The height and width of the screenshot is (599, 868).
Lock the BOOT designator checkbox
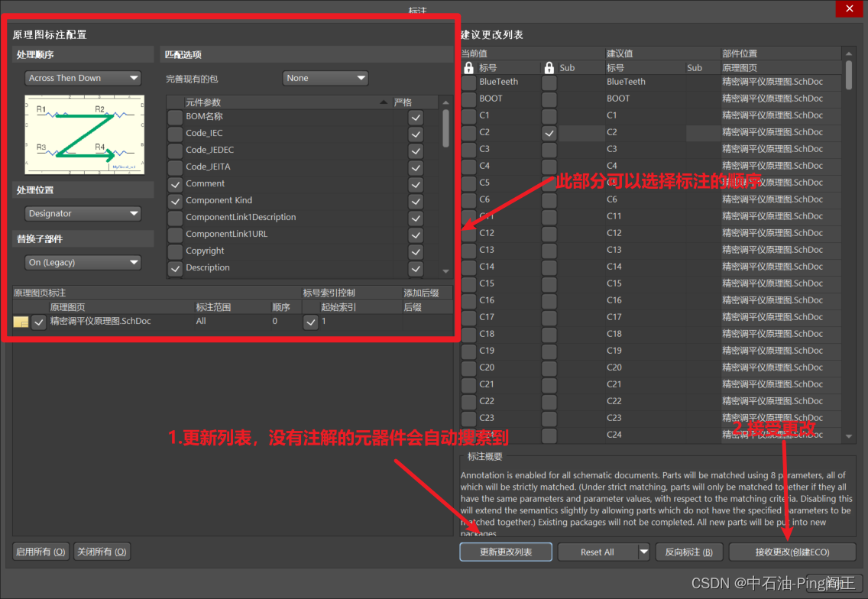[x=469, y=99]
